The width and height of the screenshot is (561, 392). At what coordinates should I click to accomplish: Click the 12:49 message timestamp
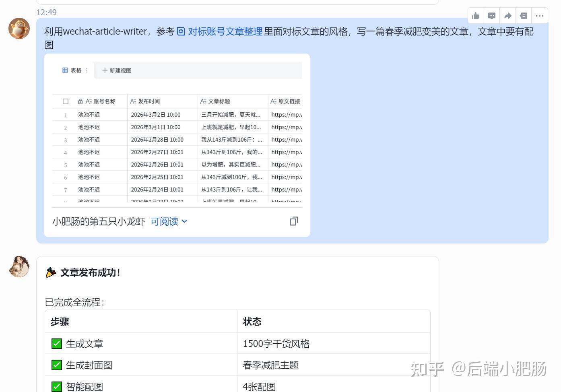coord(47,12)
